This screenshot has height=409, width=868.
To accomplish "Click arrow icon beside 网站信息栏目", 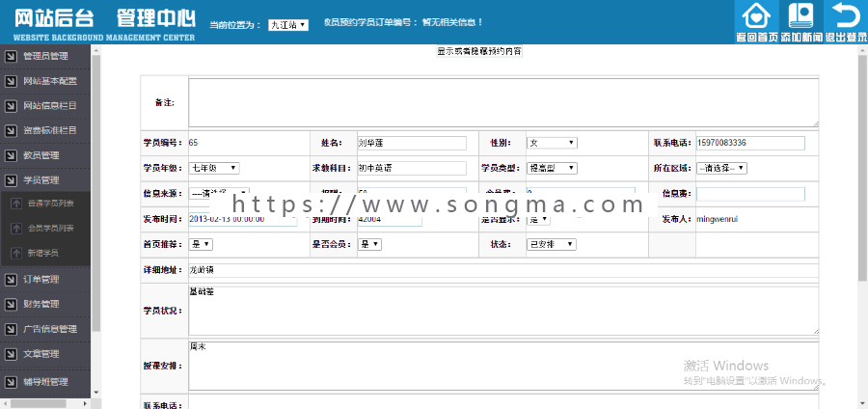I will click(x=11, y=106).
